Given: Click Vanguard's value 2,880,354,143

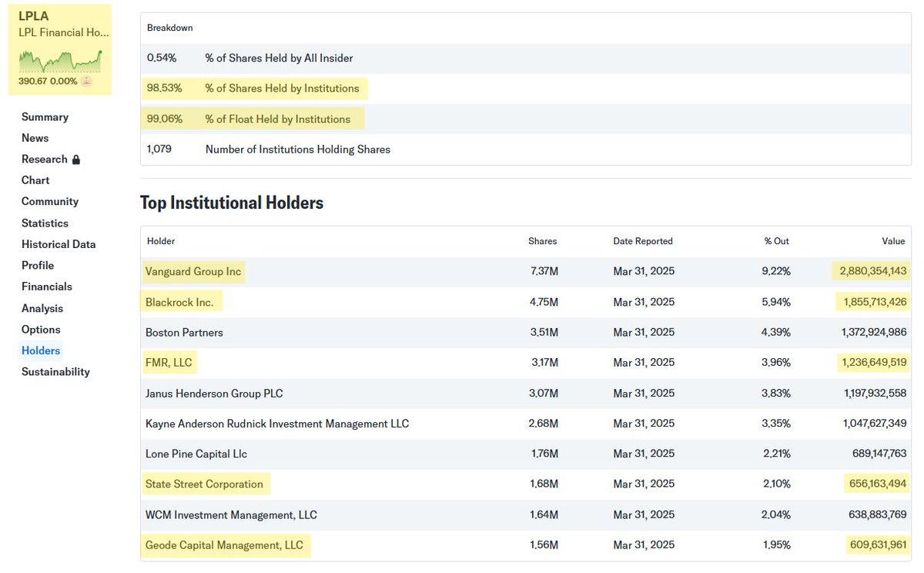Looking at the screenshot, I should point(873,271).
